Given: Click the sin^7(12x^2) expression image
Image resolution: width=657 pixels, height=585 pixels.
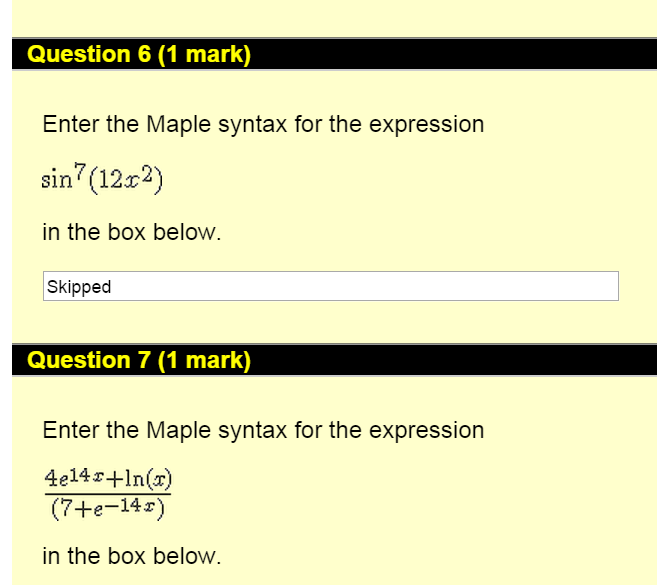Looking at the screenshot, I should point(102,179).
